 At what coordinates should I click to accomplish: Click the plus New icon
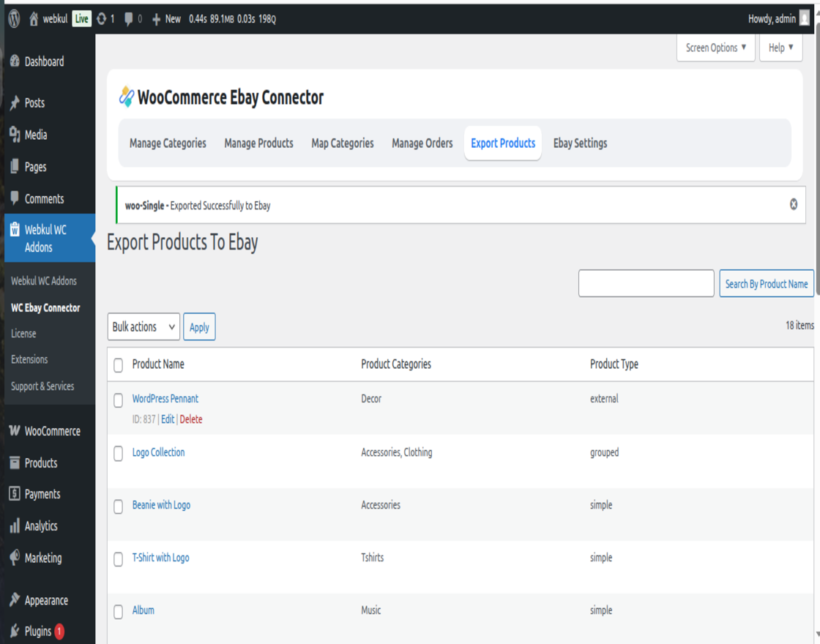coord(156,19)
